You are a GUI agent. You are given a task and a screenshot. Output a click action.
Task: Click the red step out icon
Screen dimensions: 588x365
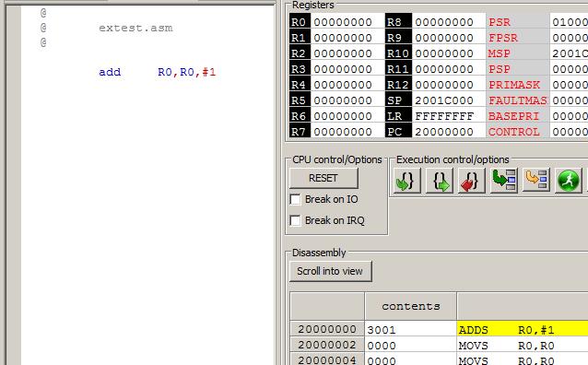pyautogui.click(x=471, y=182)
